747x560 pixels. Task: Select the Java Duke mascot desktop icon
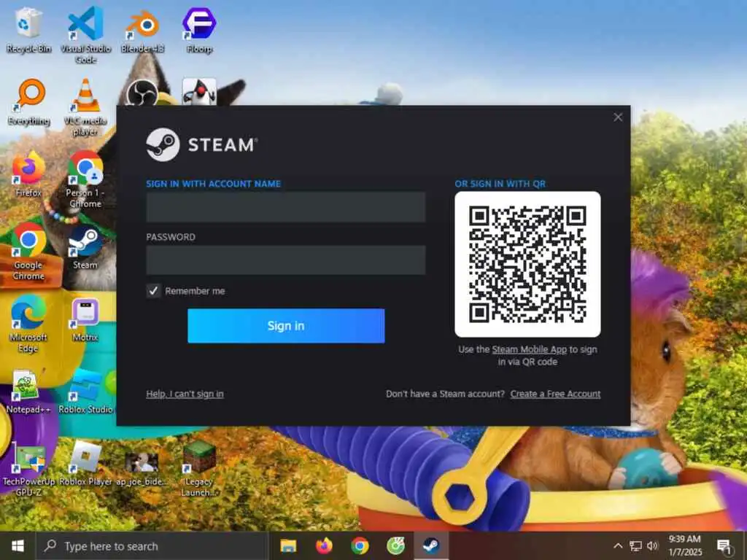199,93
